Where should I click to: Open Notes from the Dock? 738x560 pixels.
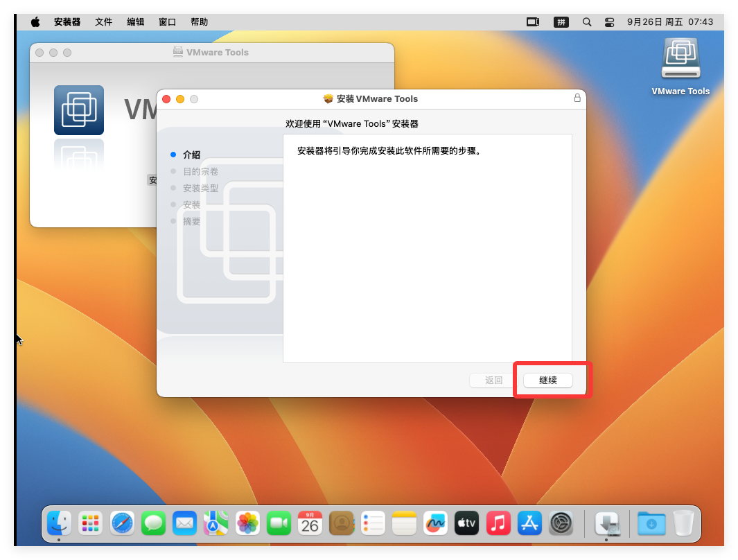404,523
